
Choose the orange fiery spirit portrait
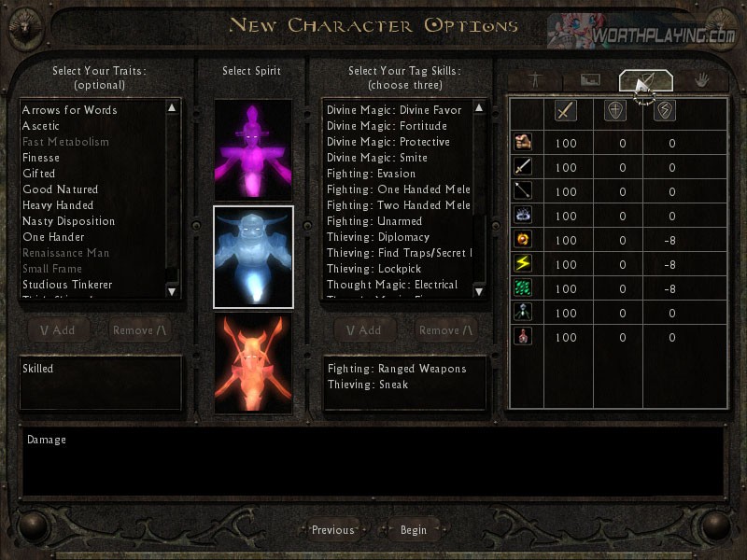(x=253, y=363)
